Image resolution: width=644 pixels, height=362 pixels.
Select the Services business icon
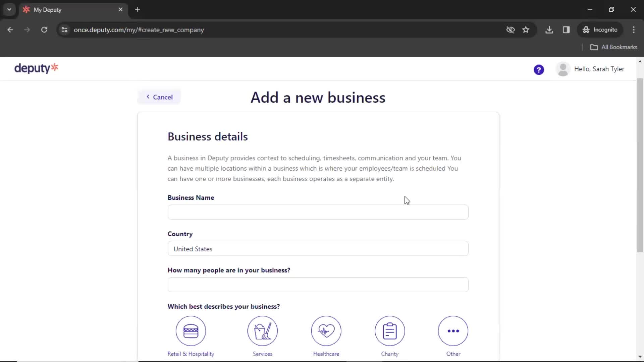[263, 330]
